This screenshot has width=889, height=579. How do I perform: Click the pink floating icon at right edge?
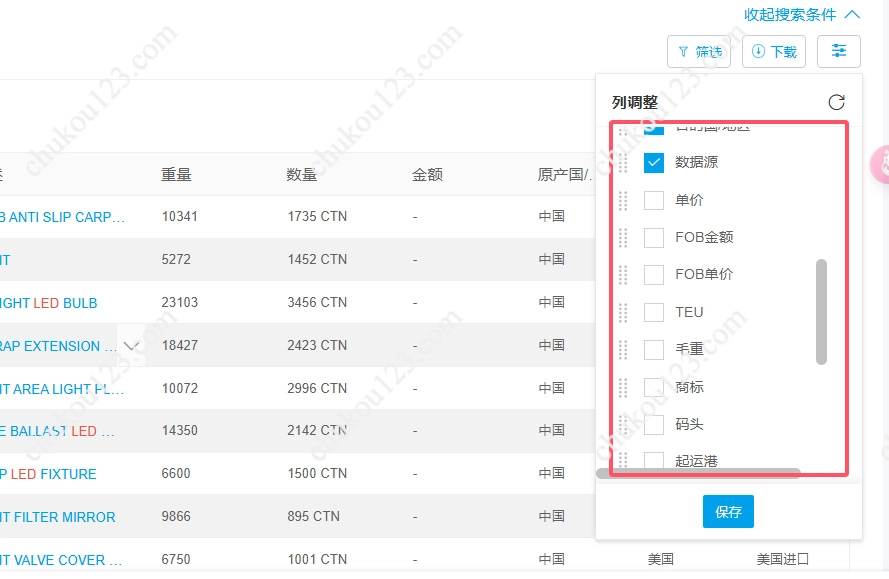881,164
